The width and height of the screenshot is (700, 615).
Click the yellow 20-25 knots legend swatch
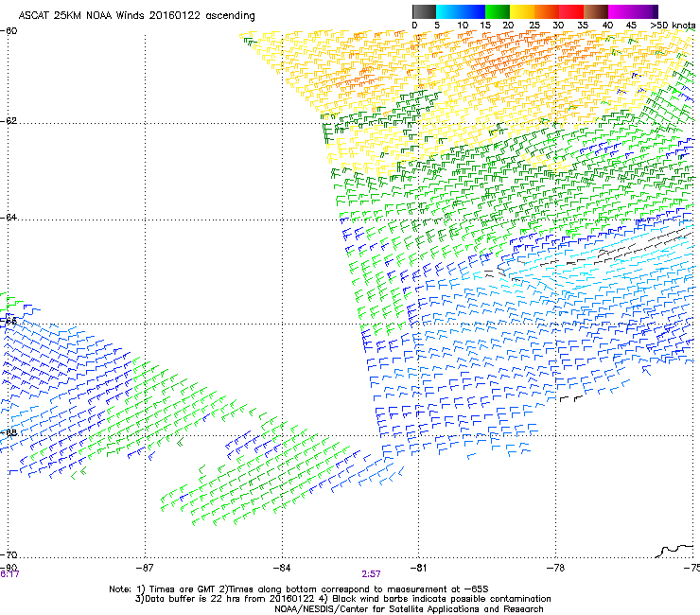[522, 11]
